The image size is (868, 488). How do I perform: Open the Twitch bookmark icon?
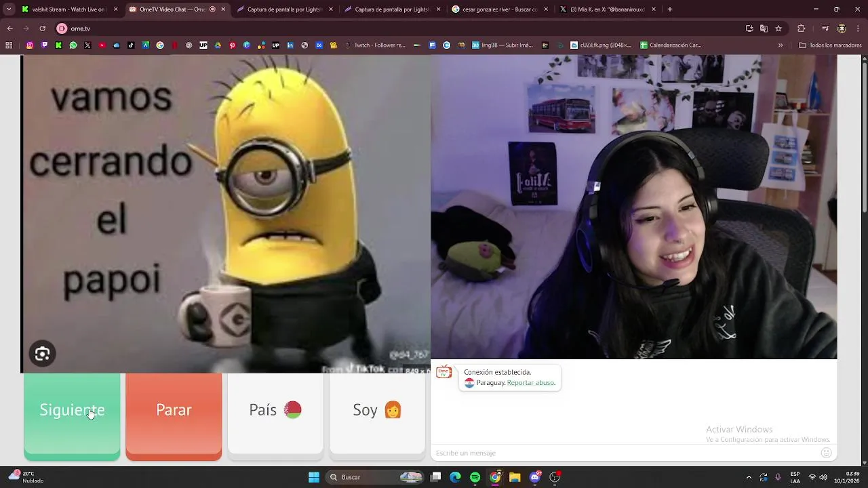44,45
